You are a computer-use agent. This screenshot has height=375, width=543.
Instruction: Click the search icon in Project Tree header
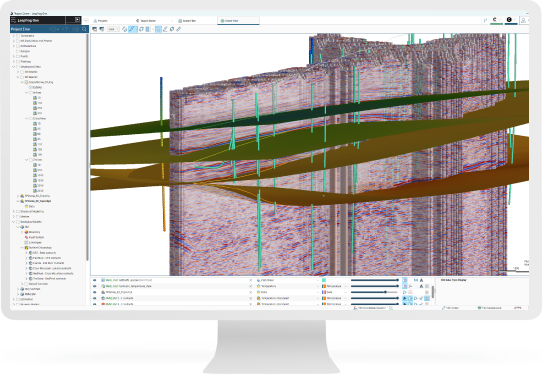point(84,29)
